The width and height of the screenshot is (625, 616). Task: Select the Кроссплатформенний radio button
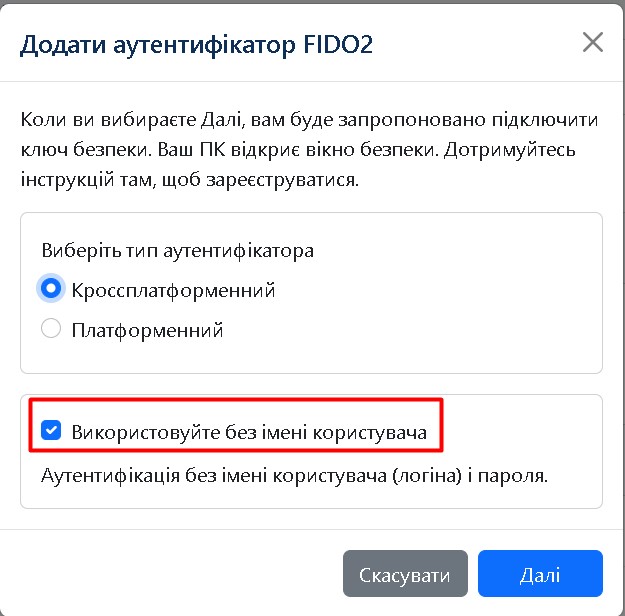[50, 290]
